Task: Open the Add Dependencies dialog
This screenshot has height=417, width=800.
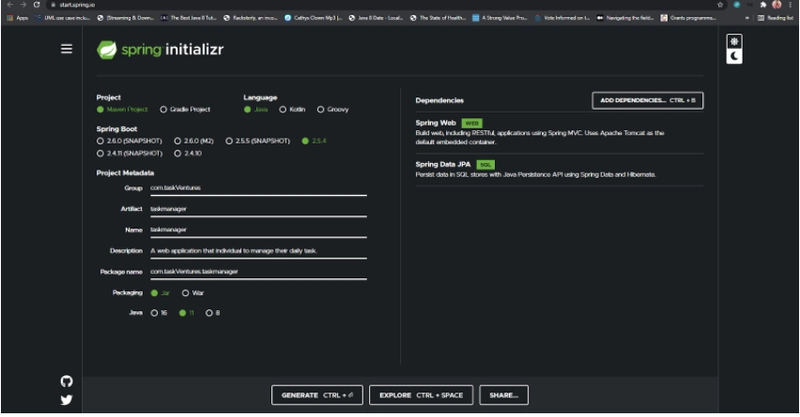Action: [x=647, y=100]
